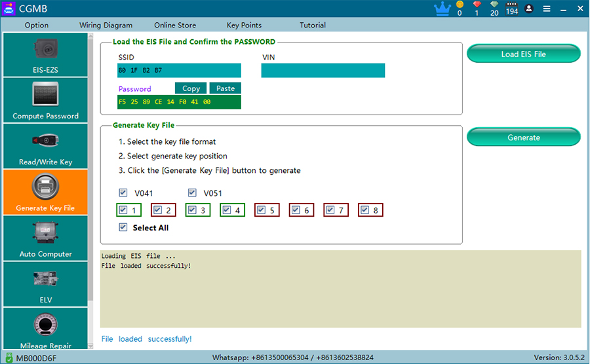The image size is (590, 364).
Task: Click the user account icon
Action: coord(529,9)
